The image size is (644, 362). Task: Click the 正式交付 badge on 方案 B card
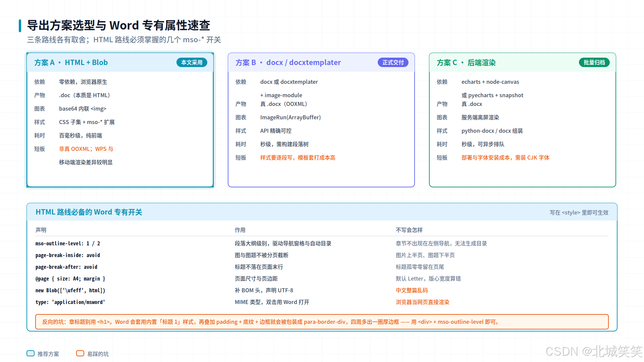[393, 62]
